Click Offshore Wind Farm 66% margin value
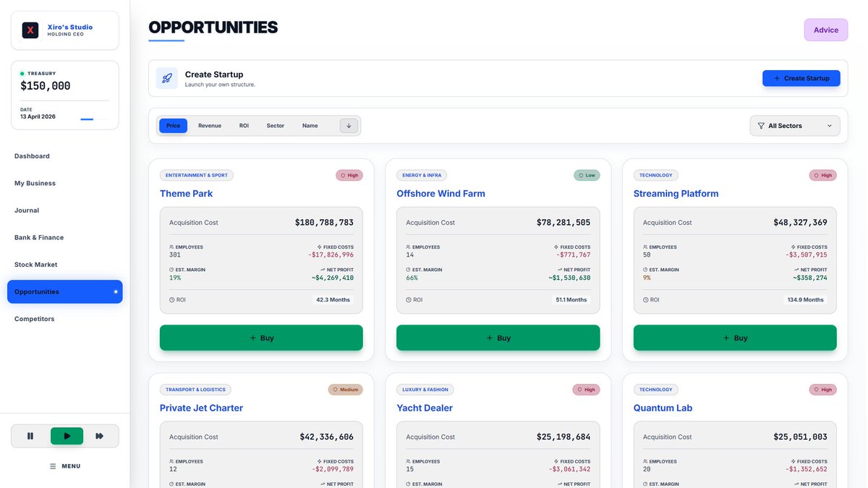 pyautogui.click(x=412, y=278)
